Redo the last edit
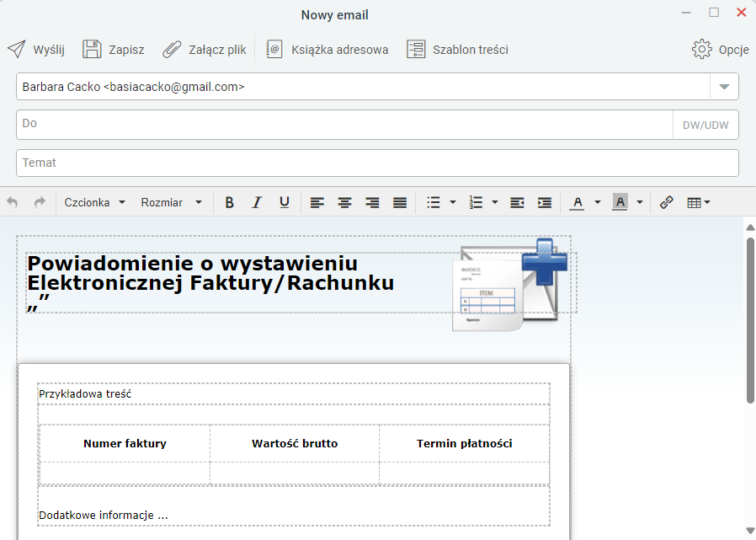The image size is (756, 540). pos(40,202)
